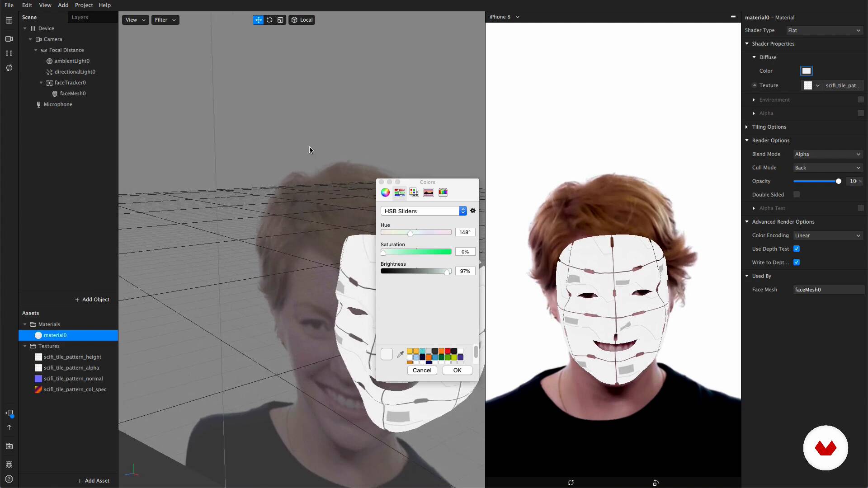The height and width of the screenshot is (488, 868).
Task: Select the pencils tab in Colors
Action: 443,192
